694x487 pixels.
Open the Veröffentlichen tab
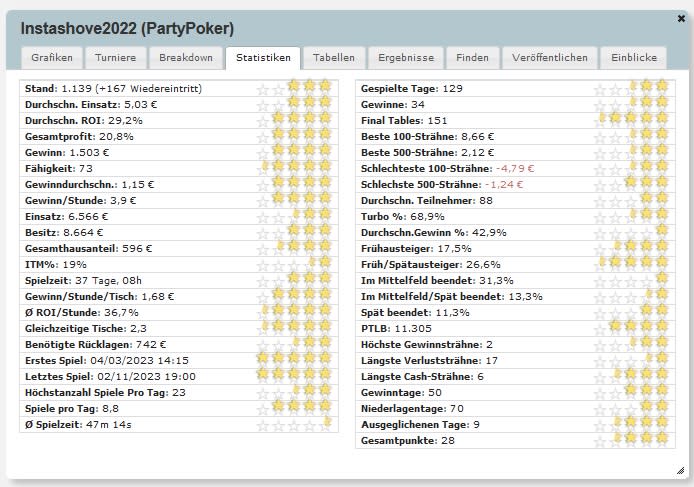[550, 58]
